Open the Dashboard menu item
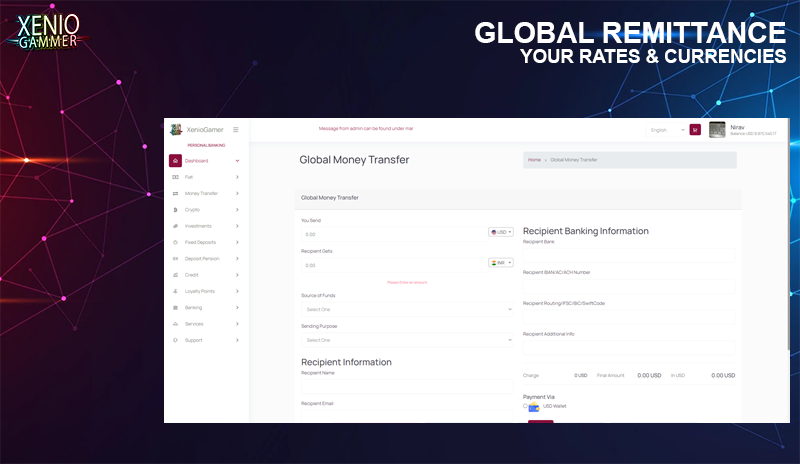The width and height of the screenshot is (800, 464). pyautogui.click(x=205, y=161)
